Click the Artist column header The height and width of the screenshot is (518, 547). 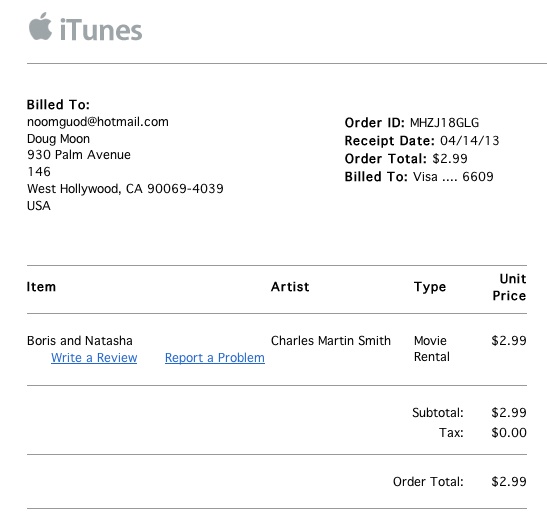pos(290,287)
